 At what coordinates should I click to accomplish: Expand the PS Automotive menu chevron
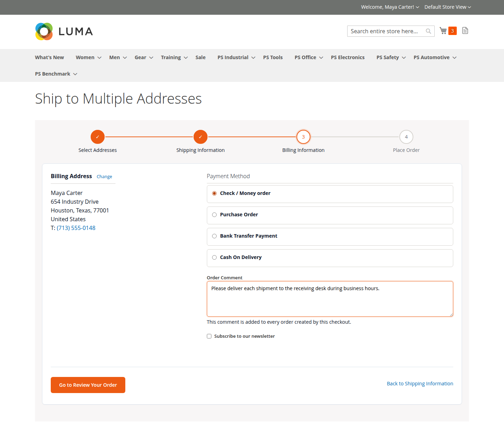point(455,58)
